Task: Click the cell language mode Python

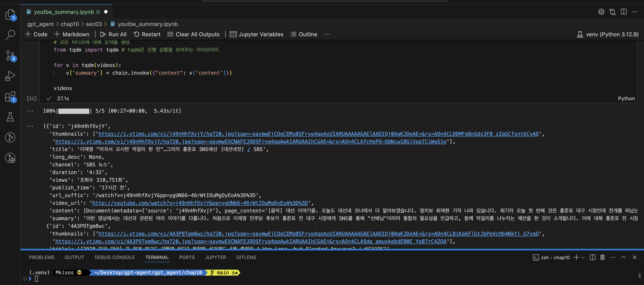Action: [626, 98]
